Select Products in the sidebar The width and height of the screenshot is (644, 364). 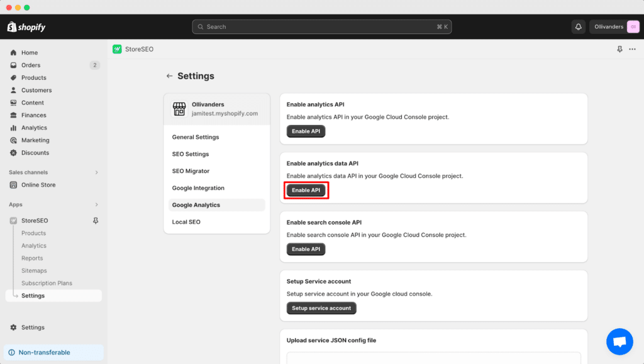[31, 77]
